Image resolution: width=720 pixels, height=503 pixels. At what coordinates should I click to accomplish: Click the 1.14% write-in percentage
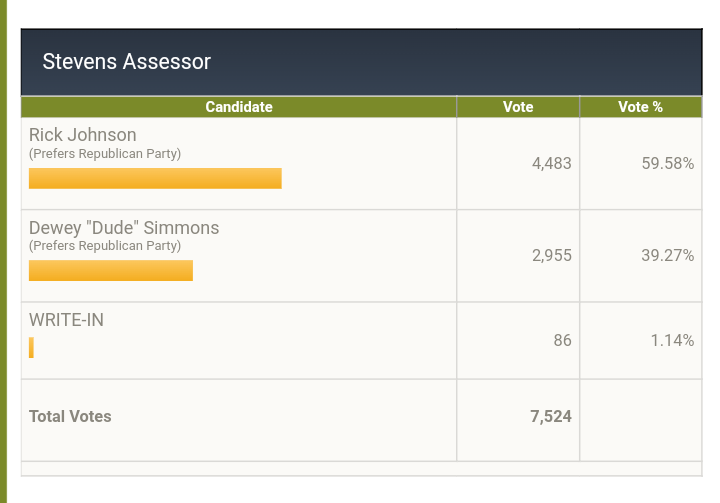672,340
